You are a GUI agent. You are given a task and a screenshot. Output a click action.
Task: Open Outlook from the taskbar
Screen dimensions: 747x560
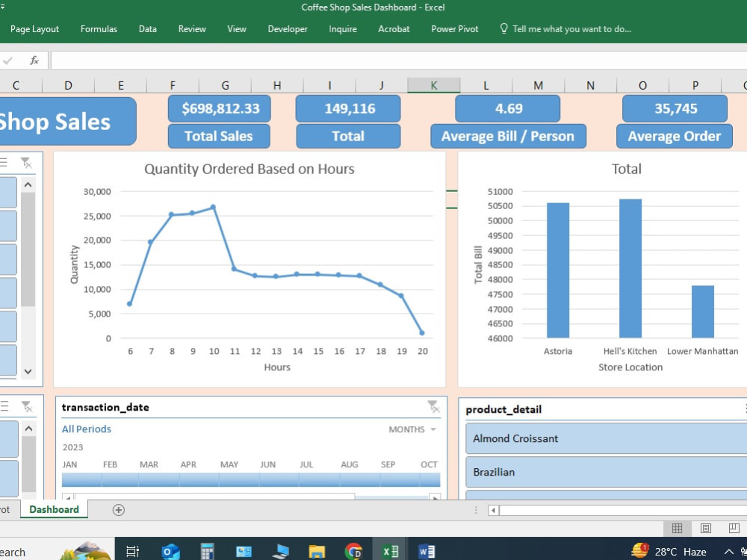point(170,552)
